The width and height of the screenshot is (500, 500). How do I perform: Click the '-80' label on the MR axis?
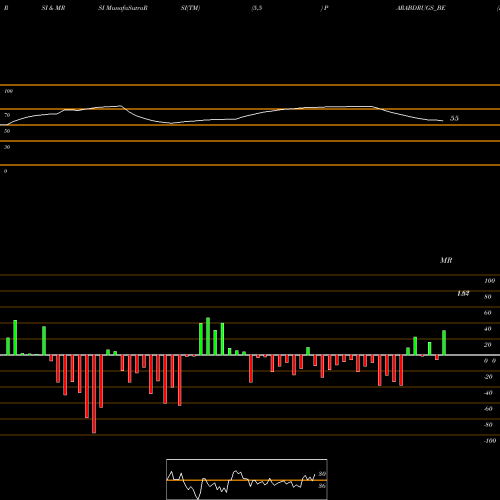[488, 425]
